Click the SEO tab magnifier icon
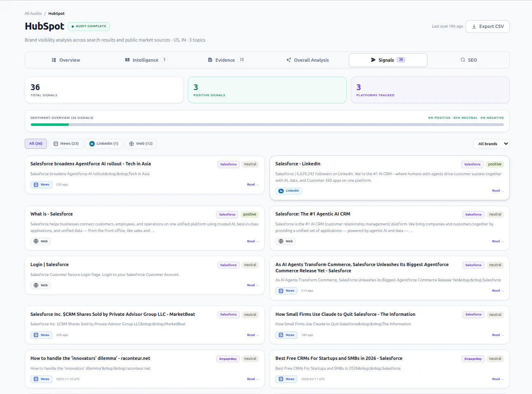532x394 pixels. [463, 60]
